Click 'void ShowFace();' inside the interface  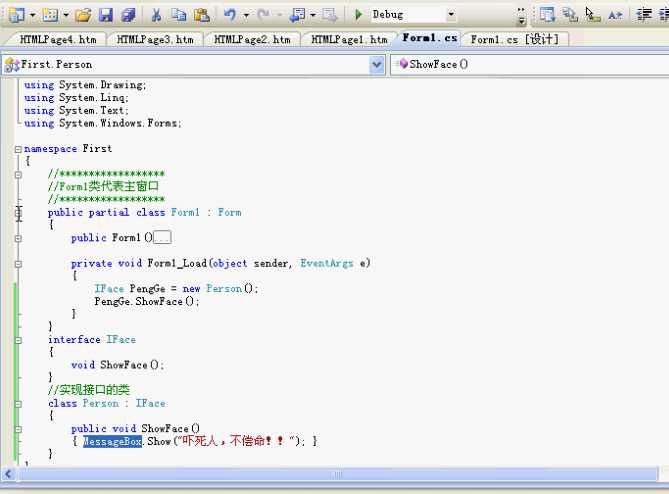pos(117,365)
